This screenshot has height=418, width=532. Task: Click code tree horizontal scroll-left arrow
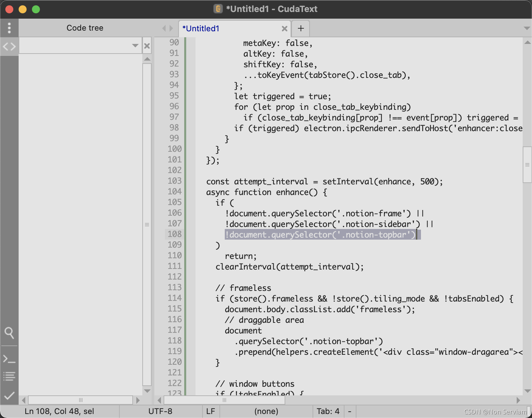24,400
